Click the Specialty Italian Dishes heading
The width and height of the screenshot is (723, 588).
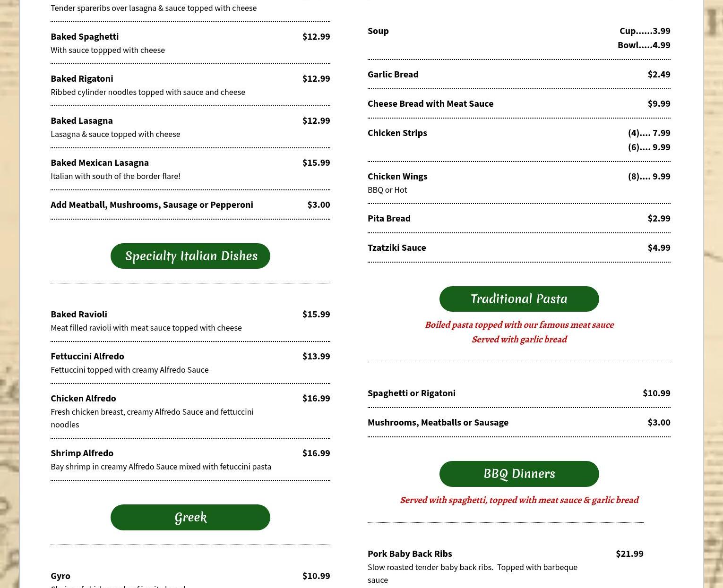pos(190,256)
